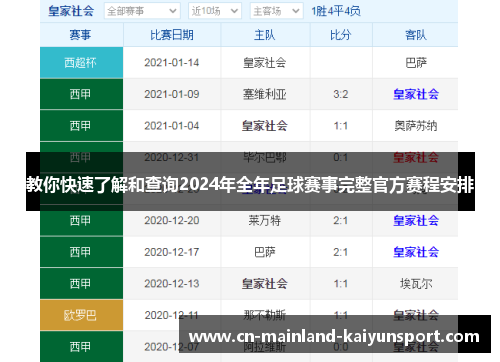Click the date 2021-01-09
Viewport: 500px width, 362px height.
[x=172, y=94]
